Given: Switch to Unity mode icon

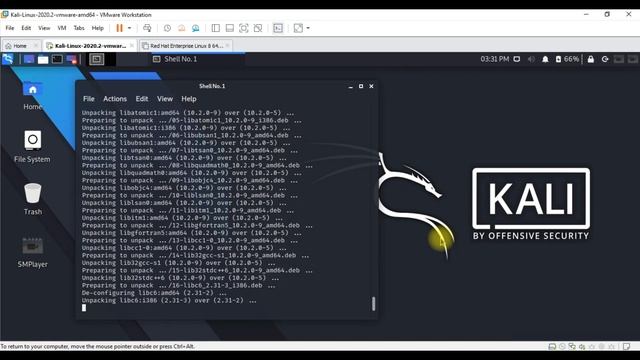Looking at the screenshot, I should 258,28.
